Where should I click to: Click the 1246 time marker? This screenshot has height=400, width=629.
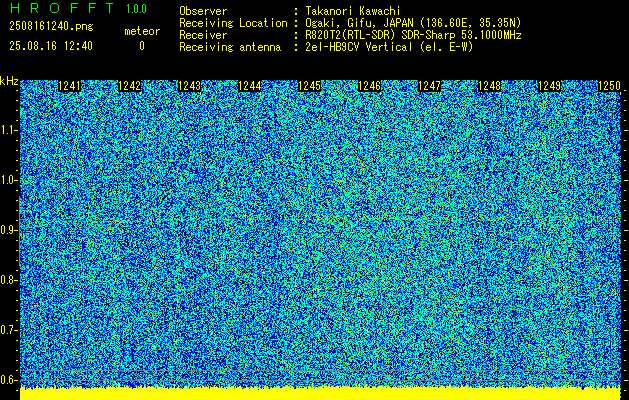coord(369,86)
